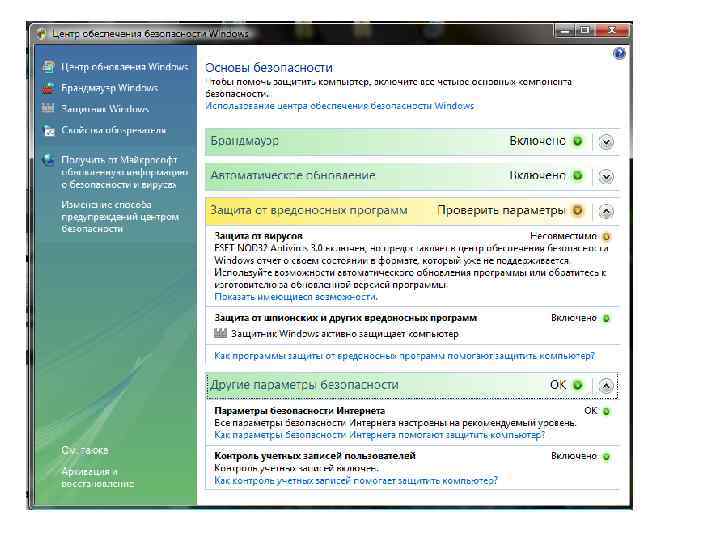Open link about Internet security settings help
Screen dimensions: 720x540
coord(379,434)
